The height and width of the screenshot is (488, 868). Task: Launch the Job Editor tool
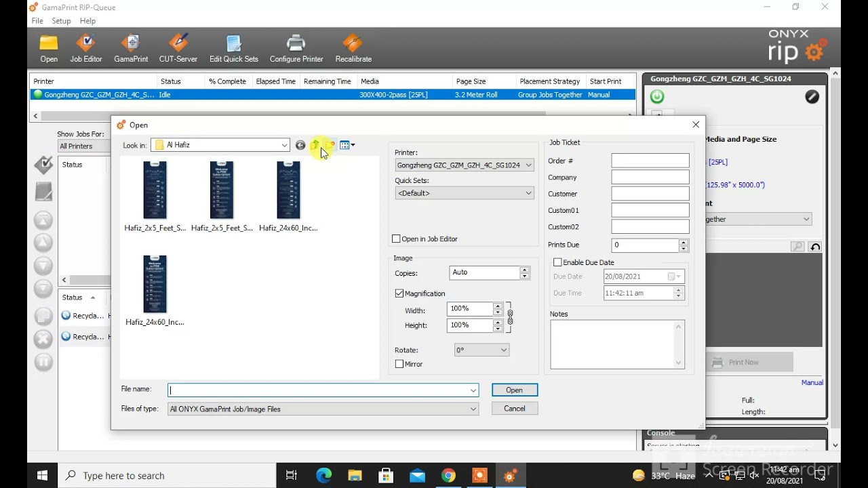[x=86, y=48]
